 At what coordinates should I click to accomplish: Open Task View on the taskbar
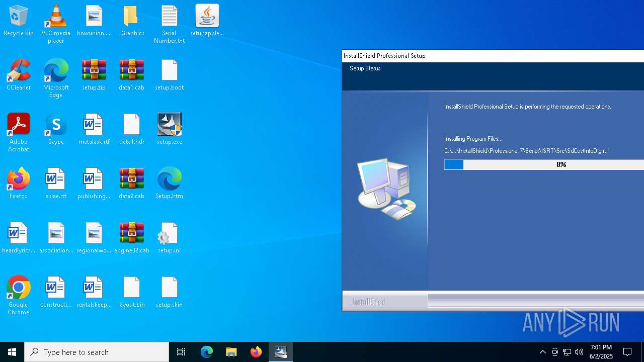tap(181, 352)
